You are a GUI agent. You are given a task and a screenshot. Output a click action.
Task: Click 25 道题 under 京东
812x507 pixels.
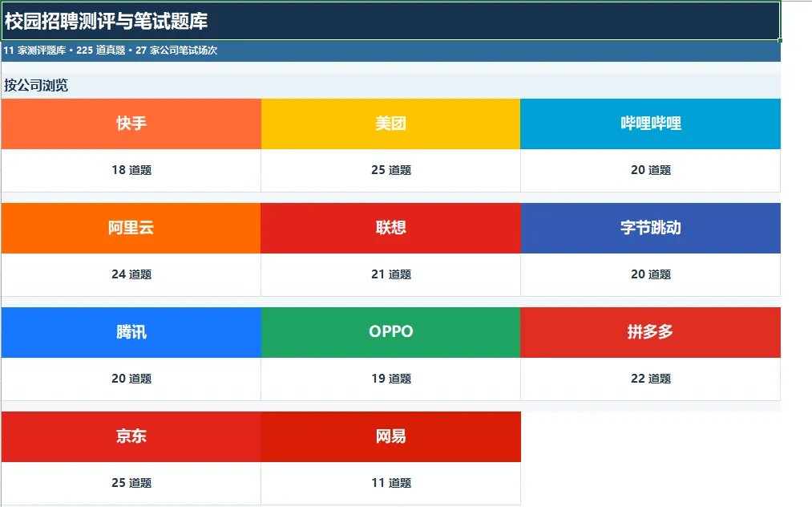click(x=131, y=483)
